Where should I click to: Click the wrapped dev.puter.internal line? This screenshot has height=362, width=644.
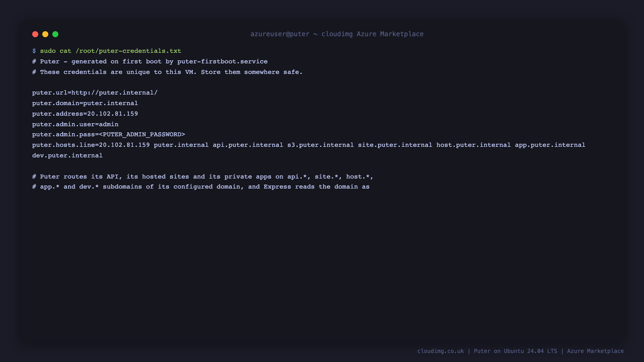point(67,155)
